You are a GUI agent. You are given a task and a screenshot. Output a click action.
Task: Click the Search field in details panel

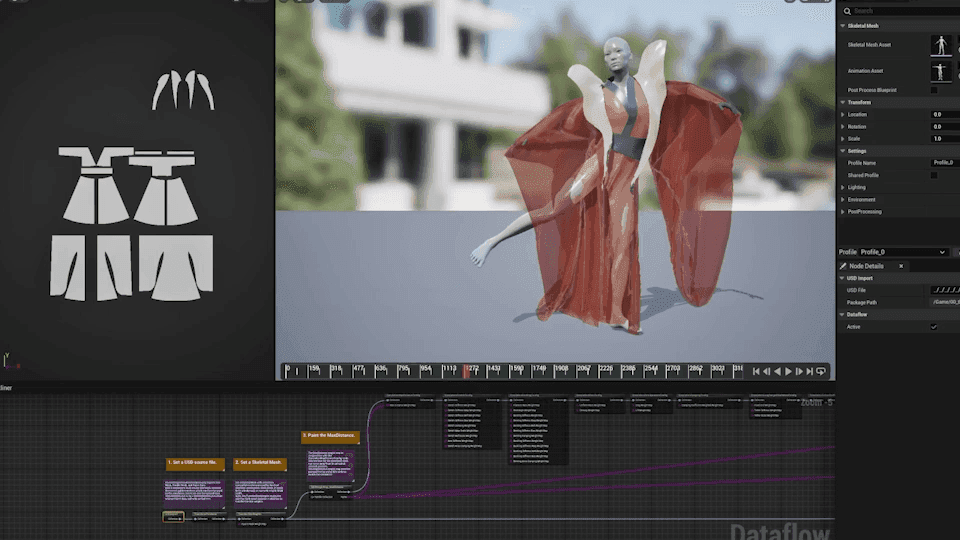900,11
